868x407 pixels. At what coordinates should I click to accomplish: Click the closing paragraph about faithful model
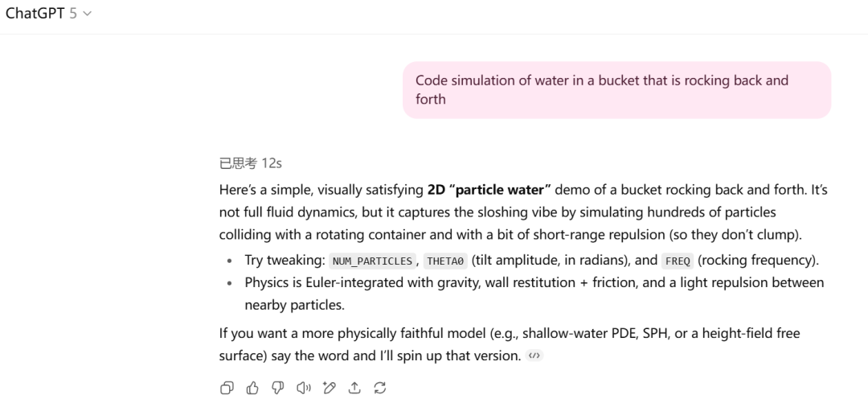(509, 343)
